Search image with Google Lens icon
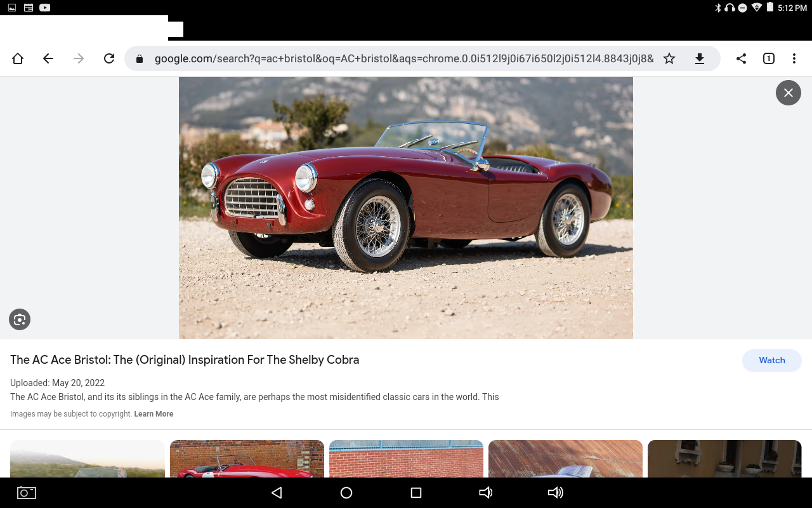The width and height of the screenshot is (812, 508). [x=20, y=319]
